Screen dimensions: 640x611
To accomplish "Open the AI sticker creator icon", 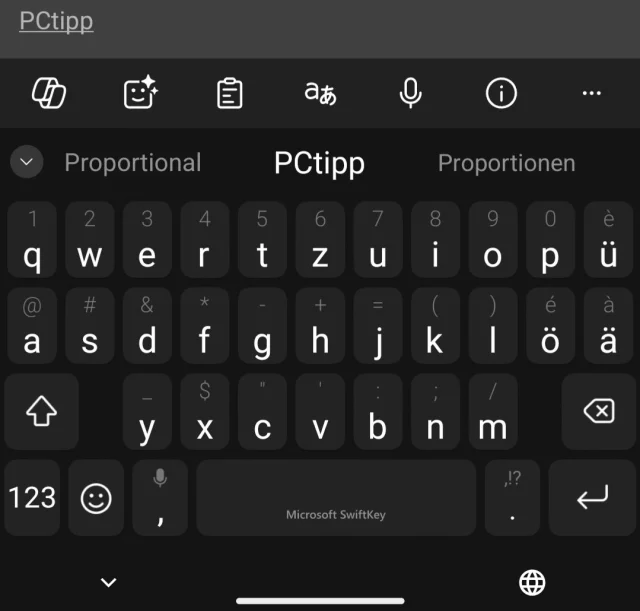I will (x=140, y=93).
